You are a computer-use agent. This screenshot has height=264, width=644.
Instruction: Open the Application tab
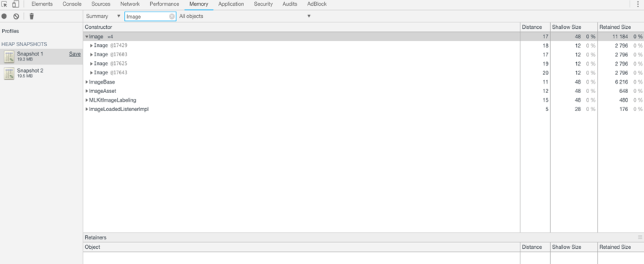tap(231, 4)
